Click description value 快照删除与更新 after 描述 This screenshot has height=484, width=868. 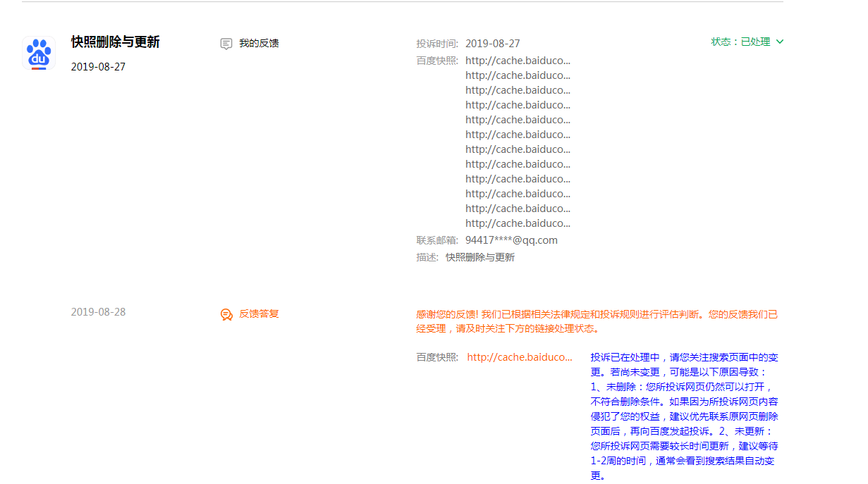coord(480,257)
